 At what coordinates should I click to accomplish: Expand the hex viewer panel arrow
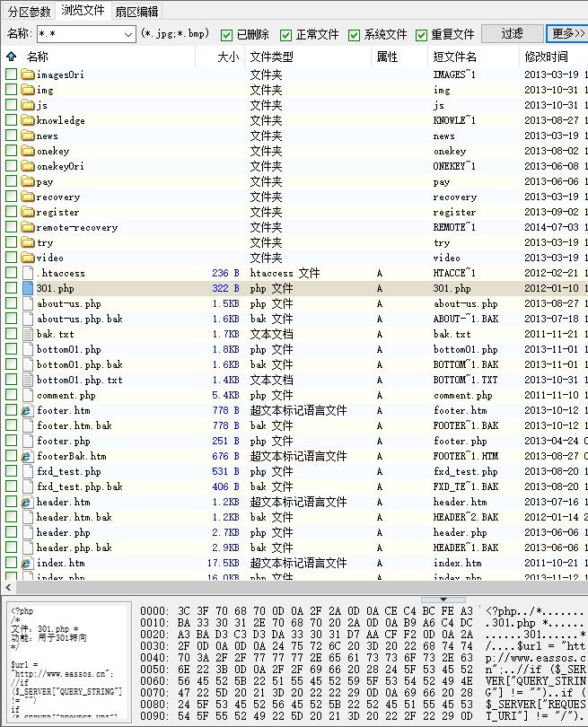443,600
